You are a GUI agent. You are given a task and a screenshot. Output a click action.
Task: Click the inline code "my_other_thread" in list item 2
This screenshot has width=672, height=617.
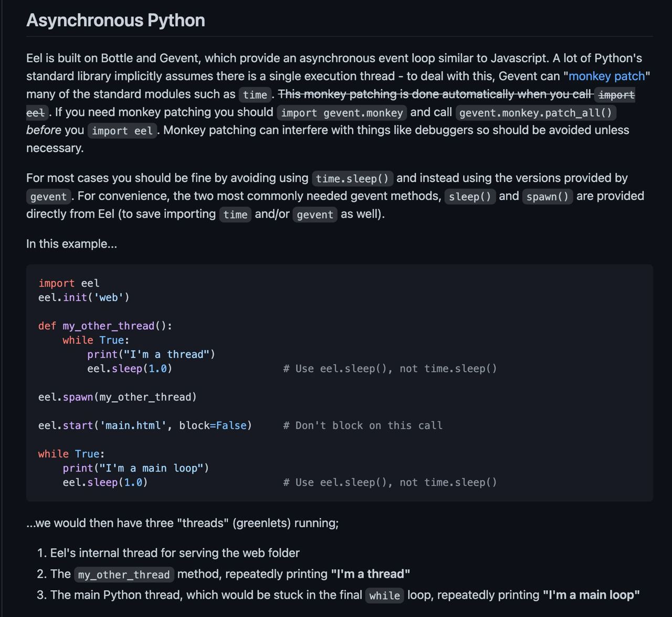(124, 574)
